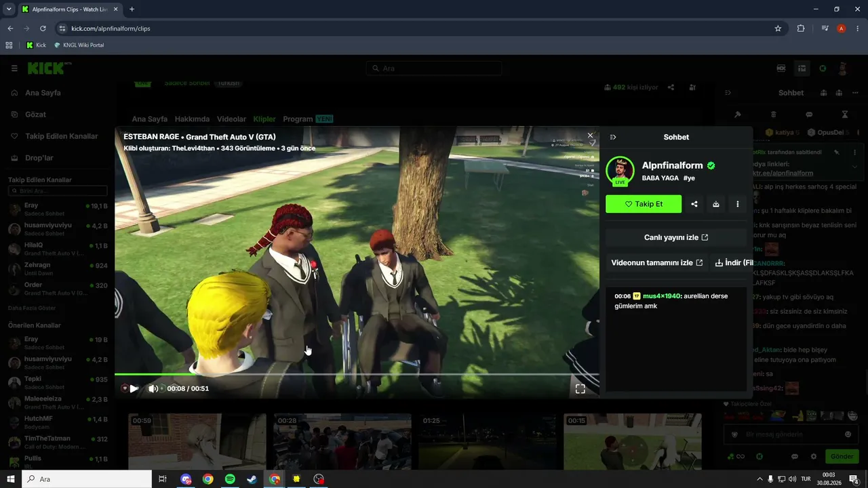The height and width of the screenshot is (488, 868).
Task: Follow the channel with Takip Et
Action: coord(644,204)
